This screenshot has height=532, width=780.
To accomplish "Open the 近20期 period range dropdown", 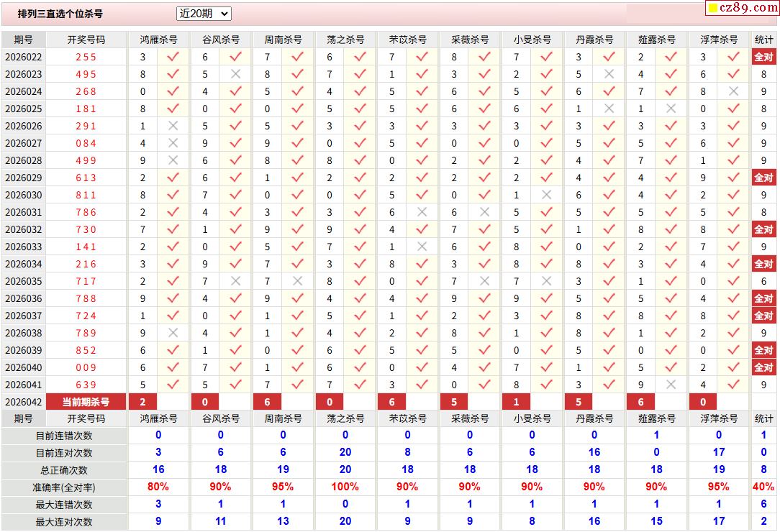I will (204, 14).
